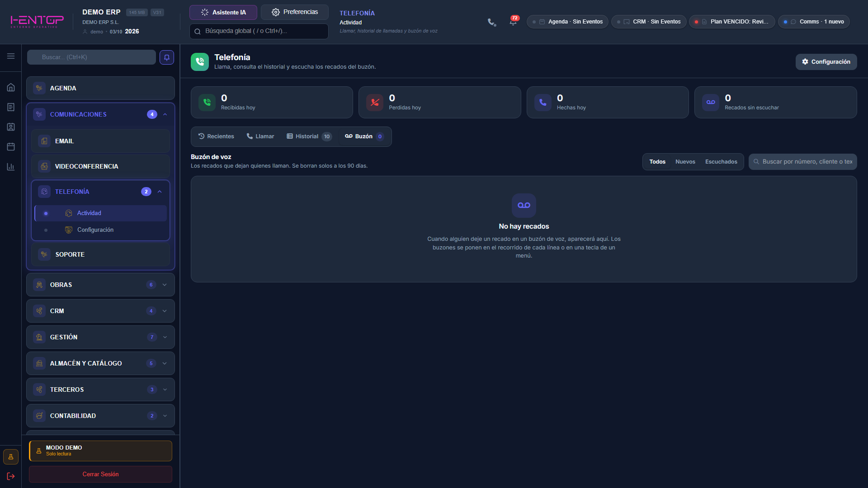Open VIDEOCONFERENCIA menu item
Image resolution: width=868 pixels, height=488 pixels.
pyautogui.click(x=100, y=166)
